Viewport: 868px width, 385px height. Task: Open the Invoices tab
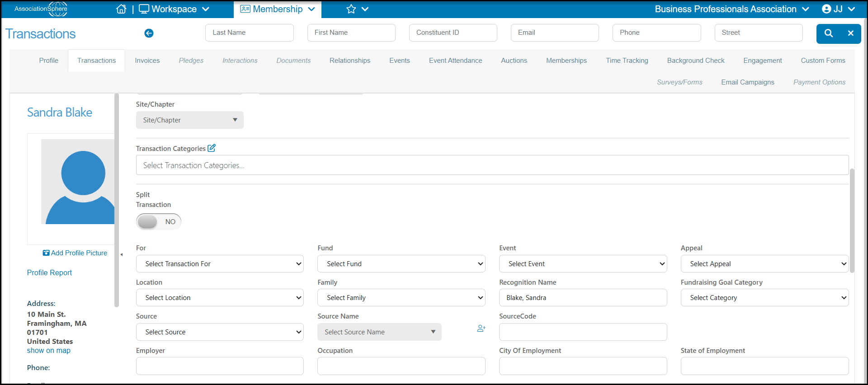point(147,61)
